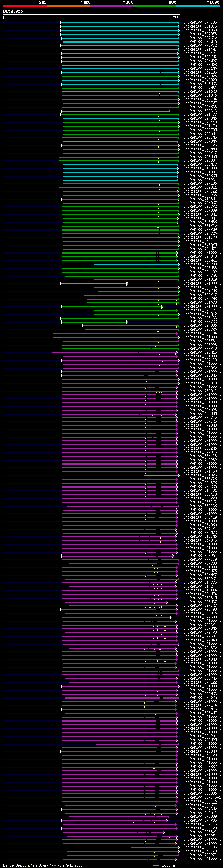Click the red 20% identity legend swatch

tap(25, 6)
